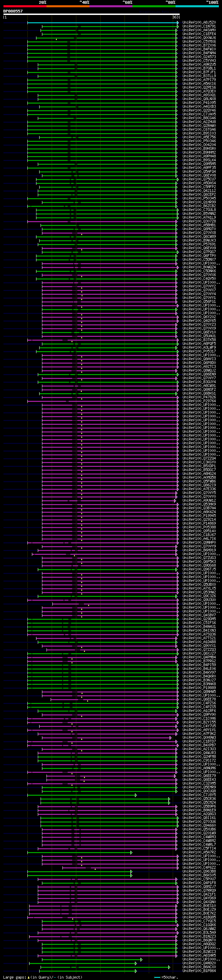Open hit UniRef100_Q7RRQ9
Image resolution: width=222 pixels, height=980 pixels.
(199, 890)
